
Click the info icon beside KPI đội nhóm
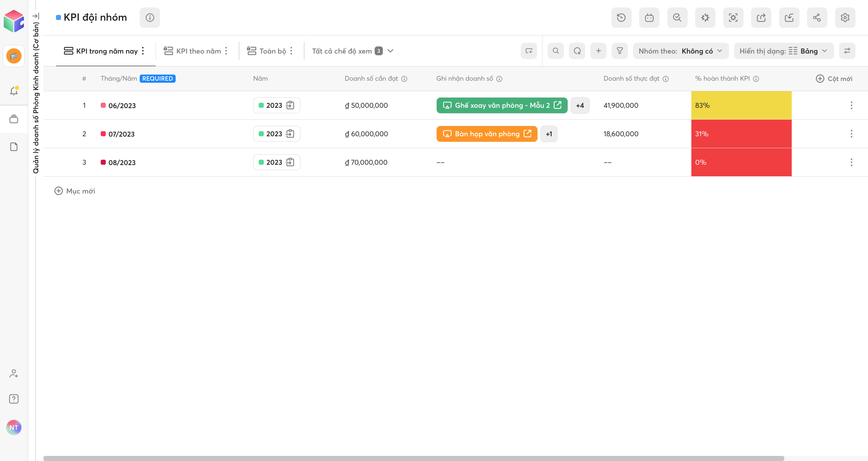pos(150,18)
